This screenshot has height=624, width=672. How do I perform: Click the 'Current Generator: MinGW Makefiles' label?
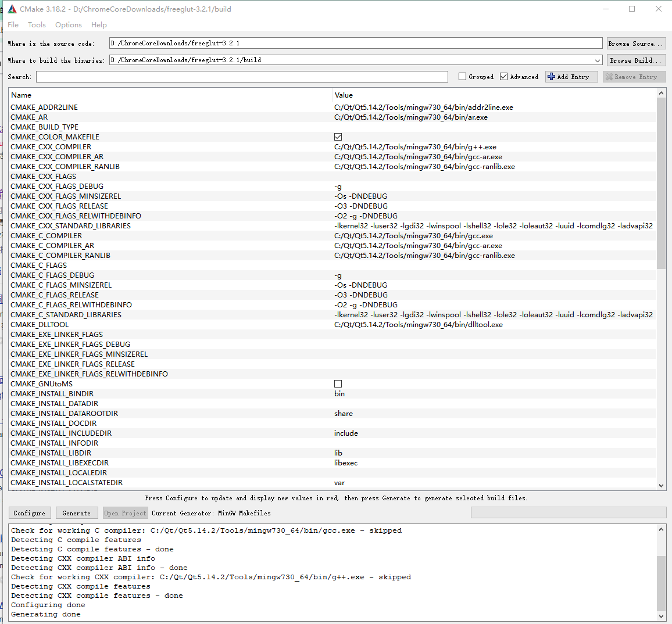211,513
